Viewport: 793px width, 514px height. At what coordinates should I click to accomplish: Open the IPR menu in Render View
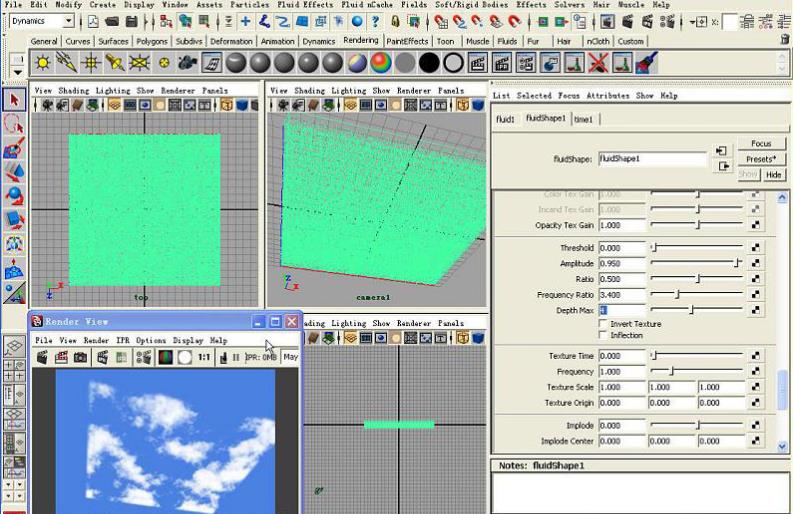pyautogui.click(x=123, y=340)
